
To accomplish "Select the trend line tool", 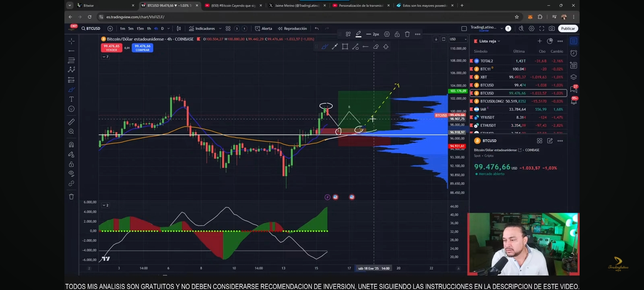I will point(71,51).
